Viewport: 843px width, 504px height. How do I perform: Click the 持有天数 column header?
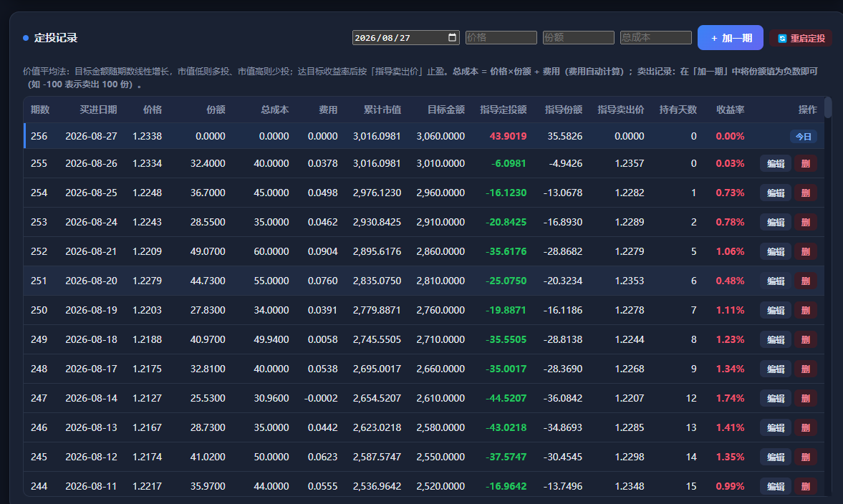tap(678, 110)
